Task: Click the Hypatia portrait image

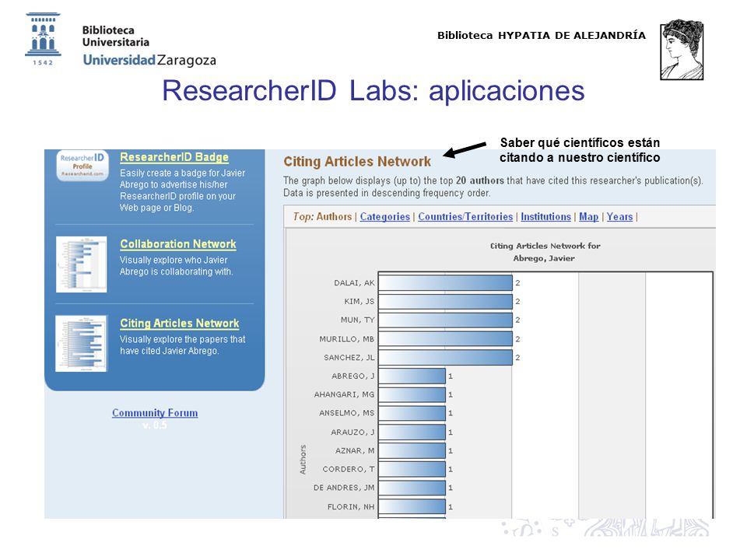Action: click(x=682, y=50)
